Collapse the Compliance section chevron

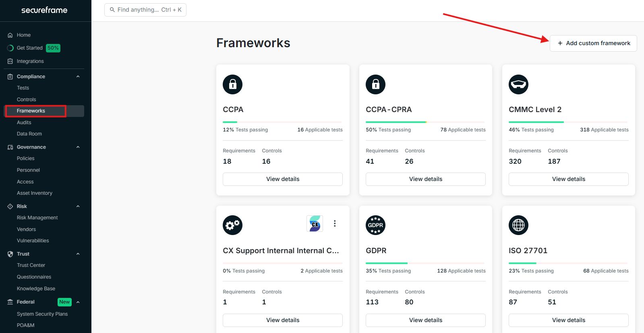click(78, 77)
